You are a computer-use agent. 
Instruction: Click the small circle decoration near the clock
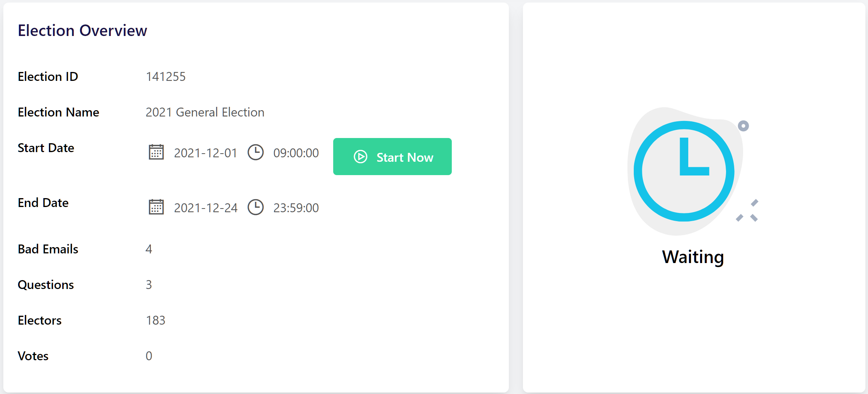click(x=744, y=126)
